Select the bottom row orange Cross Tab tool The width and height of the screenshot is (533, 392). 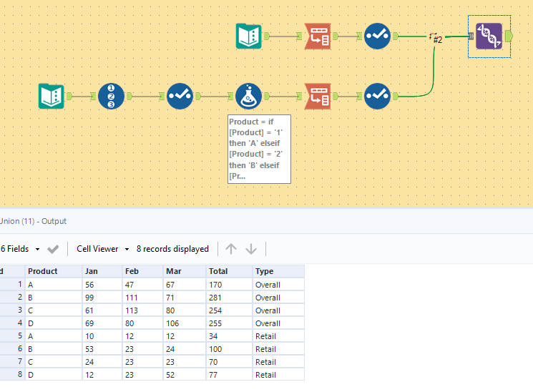tap(318, 97)
